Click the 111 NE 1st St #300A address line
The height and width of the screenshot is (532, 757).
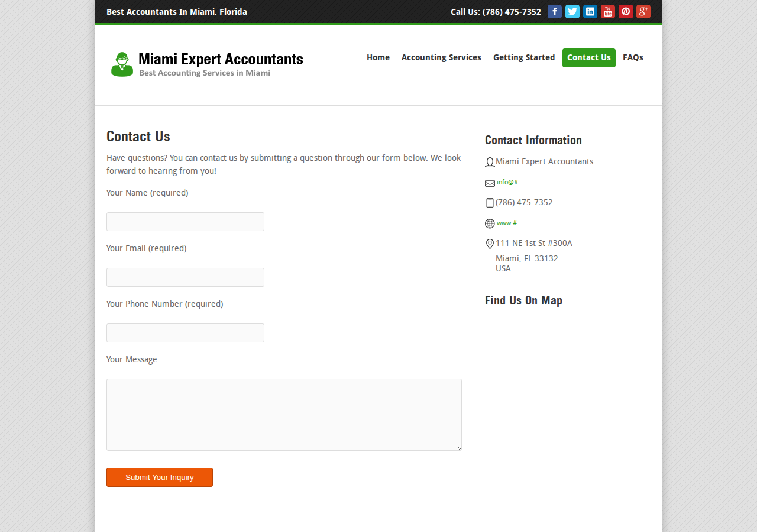(534, 243)
